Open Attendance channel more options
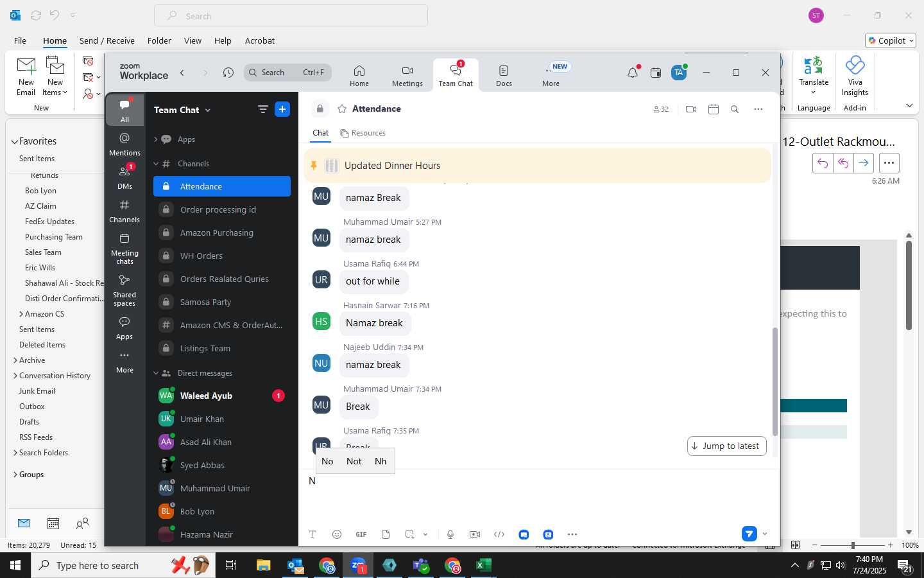Screen dimensions: 924x578 coord(758,109)
